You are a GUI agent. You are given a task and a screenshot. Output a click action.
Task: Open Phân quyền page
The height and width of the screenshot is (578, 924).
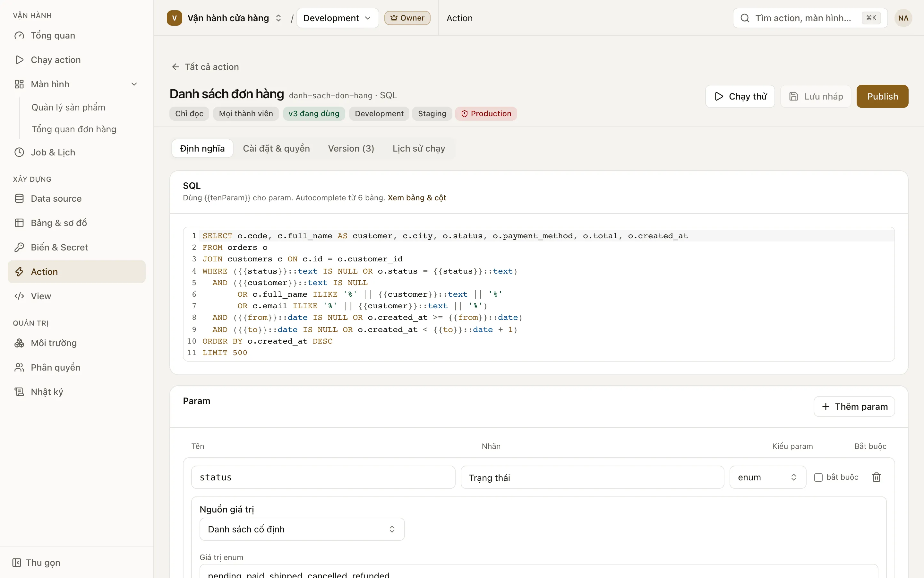click(76, 367)
